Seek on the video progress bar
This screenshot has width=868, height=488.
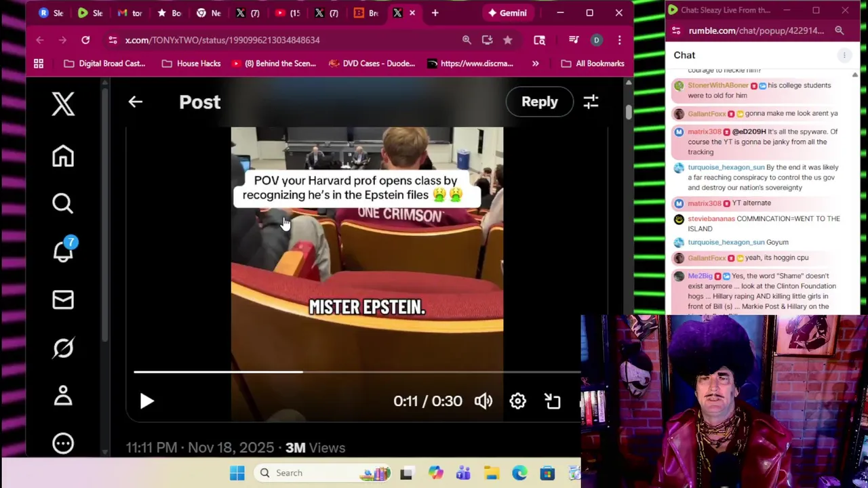click(357, 372)
